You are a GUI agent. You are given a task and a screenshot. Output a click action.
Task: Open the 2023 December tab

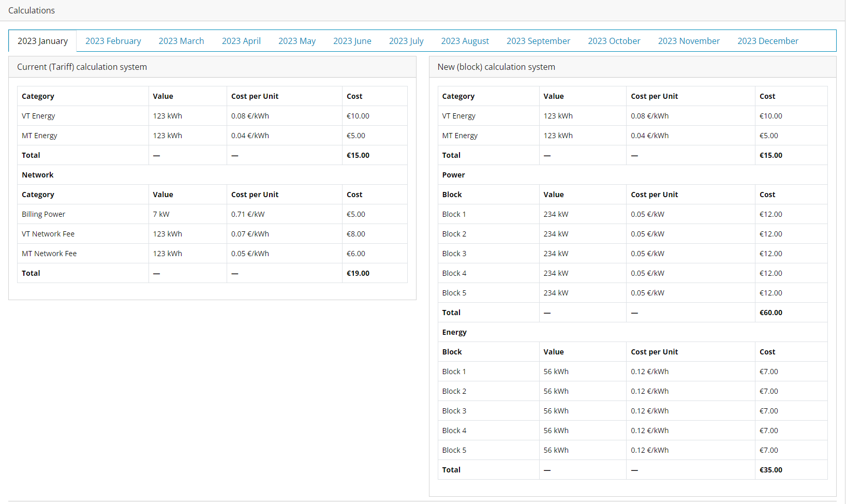tap(768, 41)
